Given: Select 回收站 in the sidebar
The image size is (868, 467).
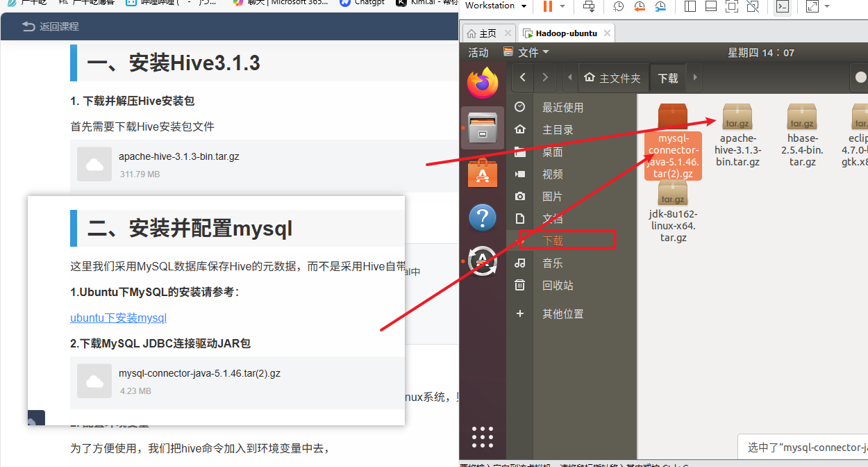Looking at the screenshot, I should pyautogui.click(x=558, y=286).
